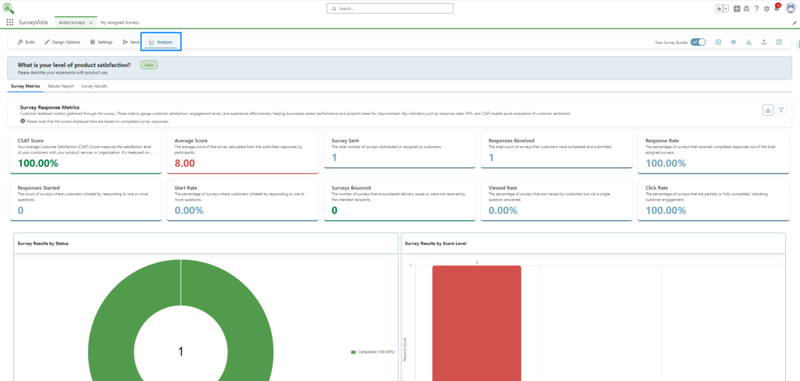Click the Click Rate card title
This screenshot has height=381, width=800.
pos(657,188)
